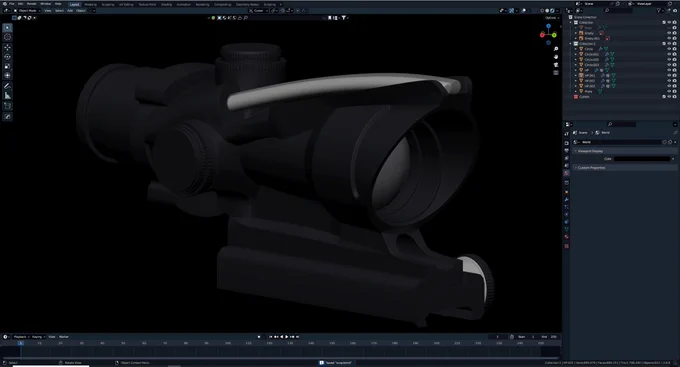Jump to the timeline end frame
The height and width of the screenshot is (367, 680).
pos(298,337)
